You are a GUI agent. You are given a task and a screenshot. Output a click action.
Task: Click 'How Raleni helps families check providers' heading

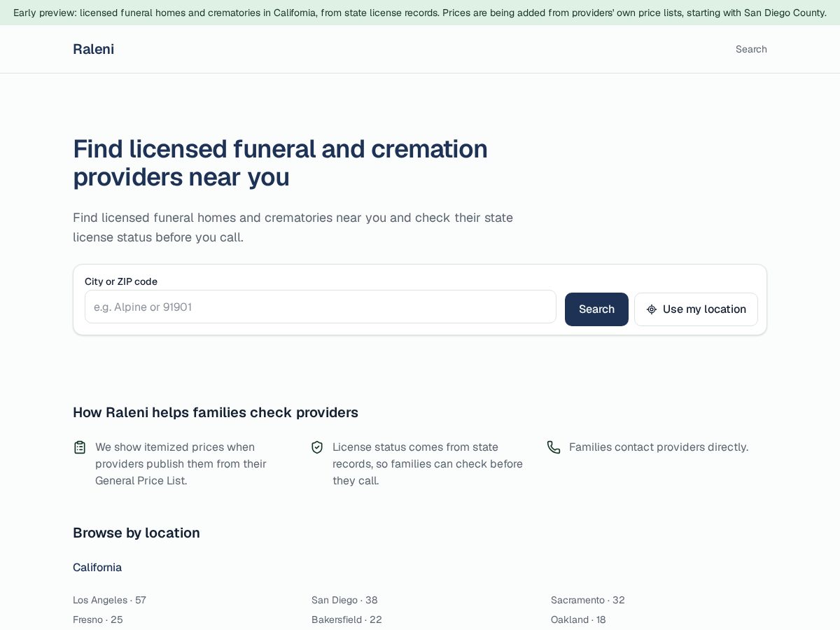[x=216, y=412]
